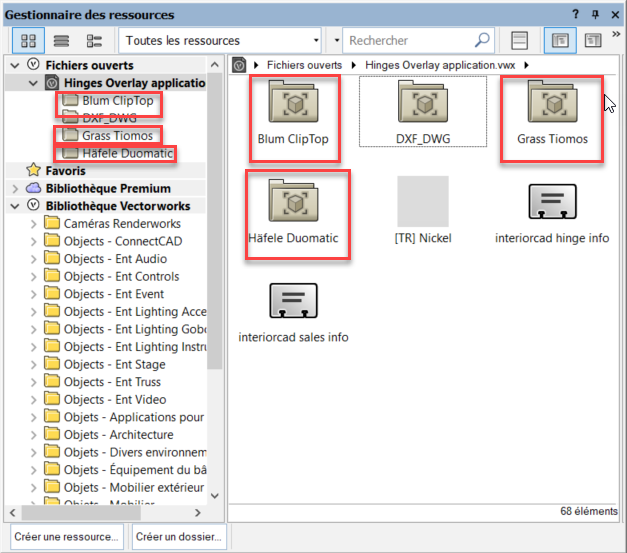The height and width of the screenshot is (553, 627).
Task: Open breadcrumb arrow after Hinges Overlay application.vwx
Action: coord(526,65)
